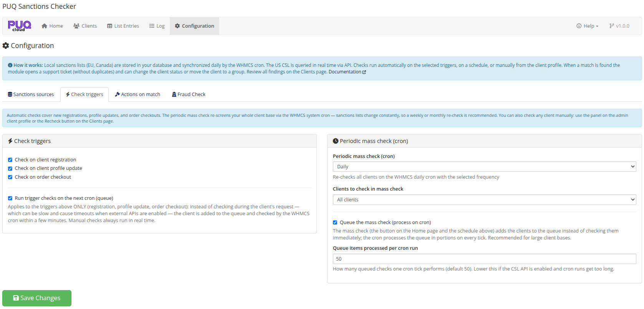Click 'Check on client registration' label text
This screenshot has width=644, height=309.
point(45,160)
